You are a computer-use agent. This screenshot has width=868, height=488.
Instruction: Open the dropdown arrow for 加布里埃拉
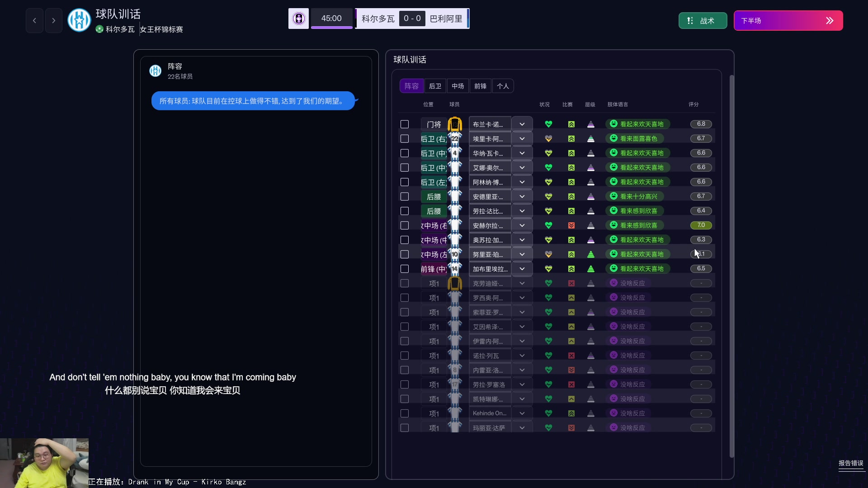pos(522,269)
